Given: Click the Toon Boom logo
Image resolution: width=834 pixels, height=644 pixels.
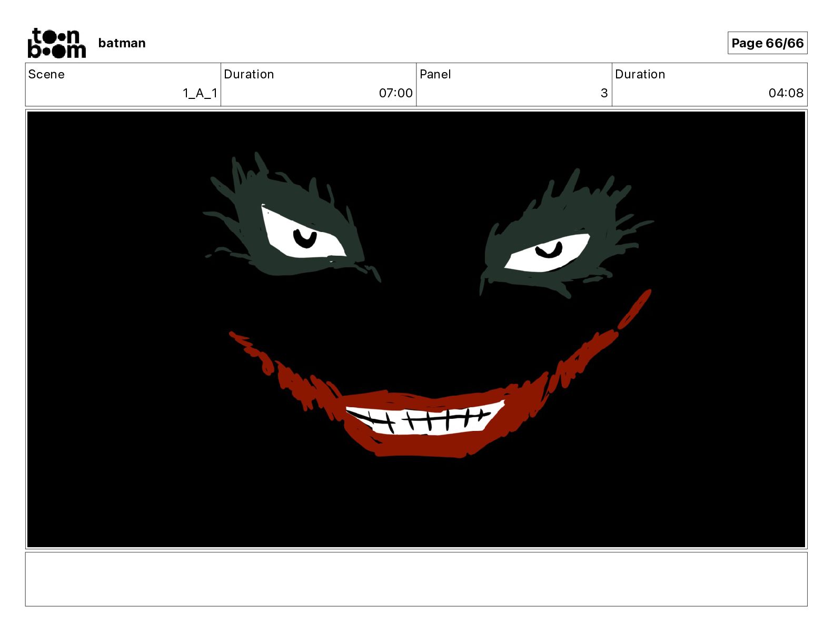Looking at the screenshot, I should pos(57,43).
